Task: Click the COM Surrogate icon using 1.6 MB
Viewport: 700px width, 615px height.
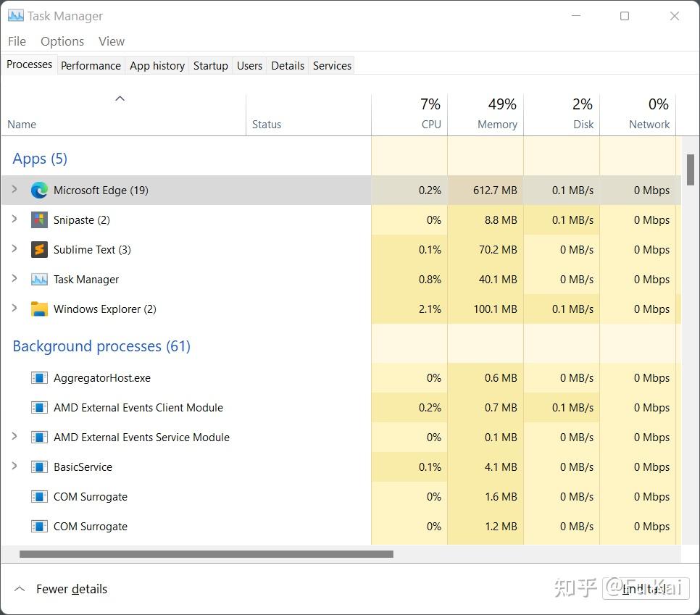Action: [x=39, y=497]
